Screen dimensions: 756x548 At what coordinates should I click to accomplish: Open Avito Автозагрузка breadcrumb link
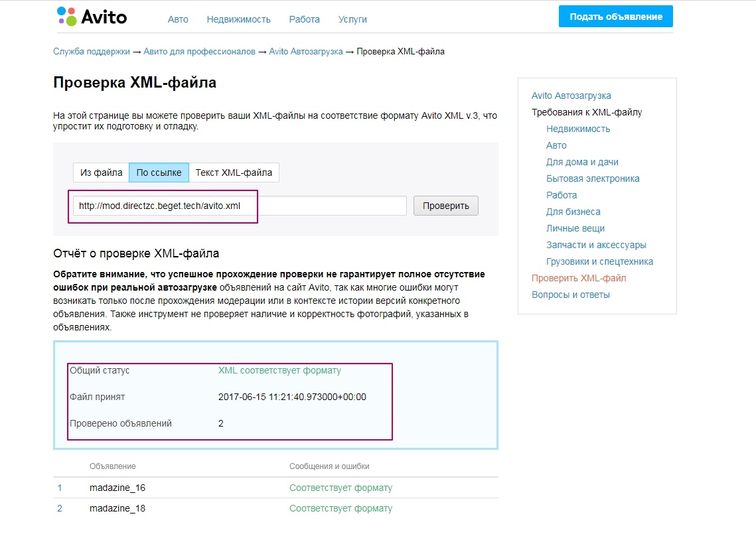[306, 52]
